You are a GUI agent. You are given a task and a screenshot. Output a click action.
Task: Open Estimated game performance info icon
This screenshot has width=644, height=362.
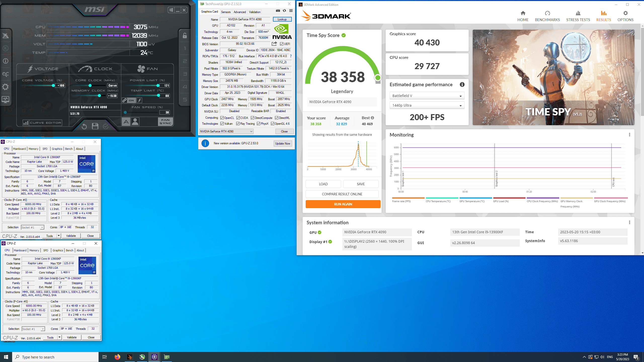[x=462, y=85]
